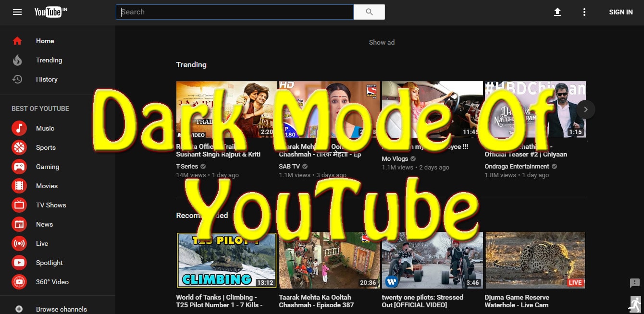Click the 'BEST OF YOUTUBE' sidebar heading

[x=40, y=109]
